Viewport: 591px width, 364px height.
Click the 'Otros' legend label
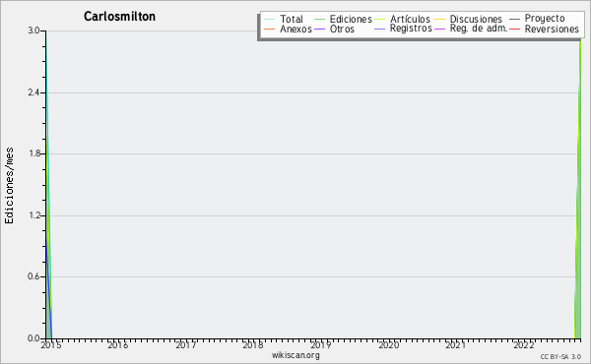[342, 29]
